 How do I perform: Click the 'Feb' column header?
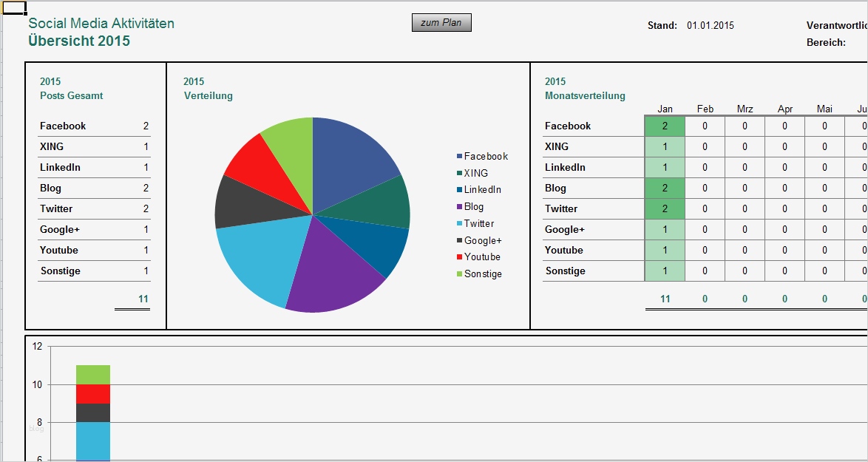[x=705, y=109]
